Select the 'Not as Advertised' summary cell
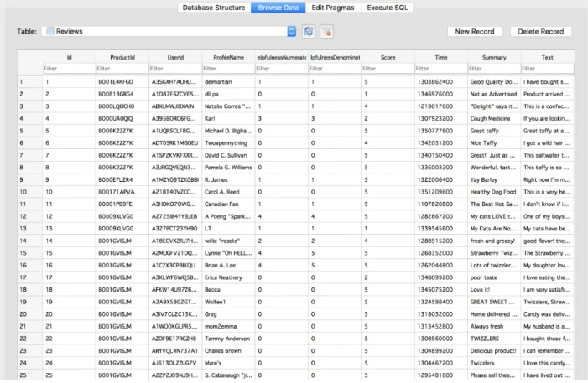 494,94
